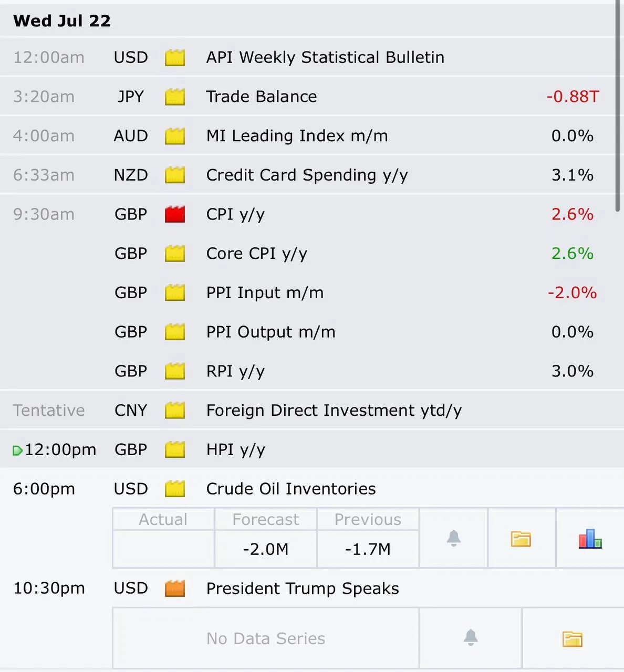This screenshot has width=624, height=672.
Task: Click the green arrow next to 12:00pm
Action: pos(17,450)
